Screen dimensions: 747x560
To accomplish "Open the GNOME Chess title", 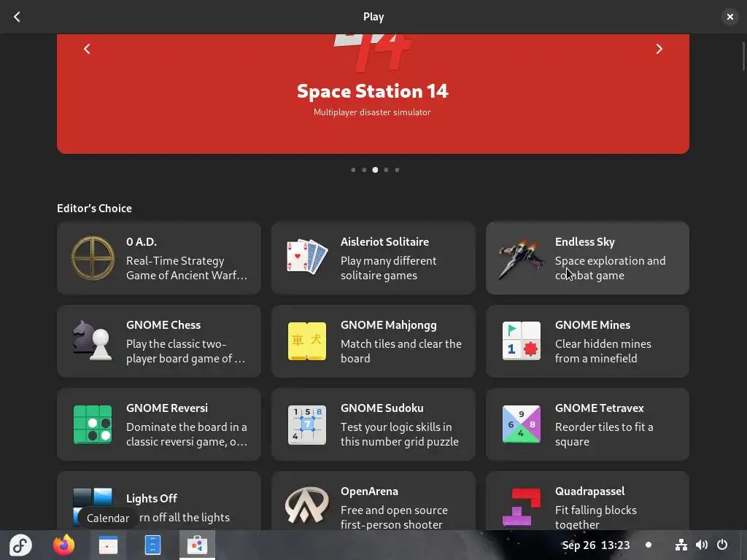I will tap(163, 325).
